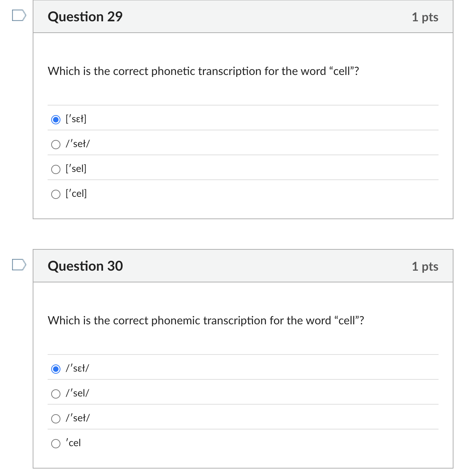Select the /'seł/ answer in Question 29
The height and width of the screenshot is (476, 462).
click(x=56, y=145)
